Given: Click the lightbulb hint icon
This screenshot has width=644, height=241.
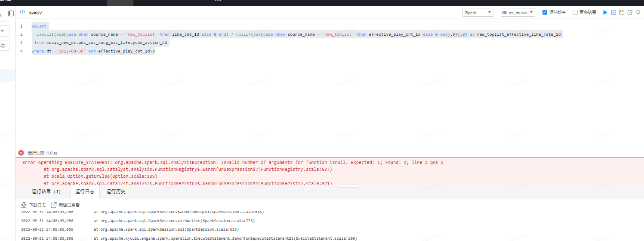Looking at the screenshot, I should [x=638, y=12].
